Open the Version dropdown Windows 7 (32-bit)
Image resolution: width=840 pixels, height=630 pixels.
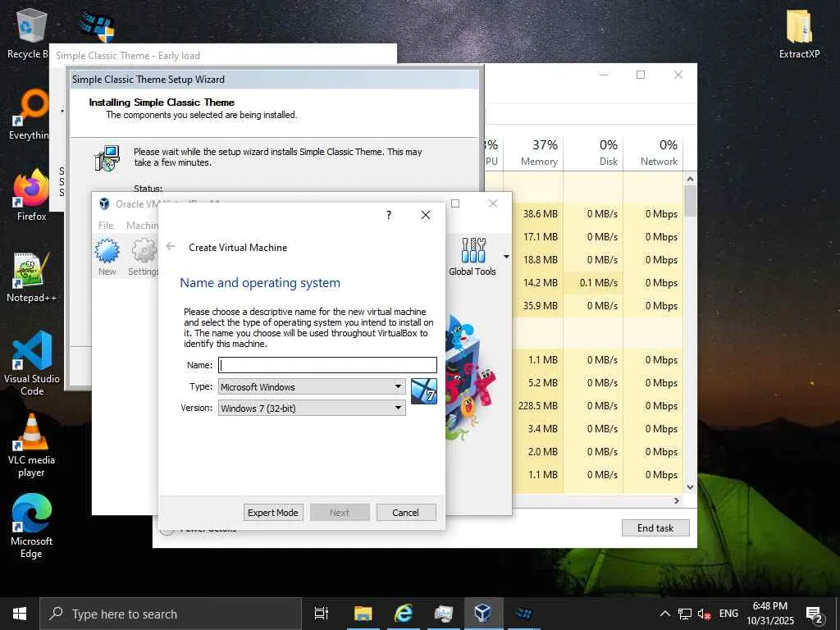point(312,409)
